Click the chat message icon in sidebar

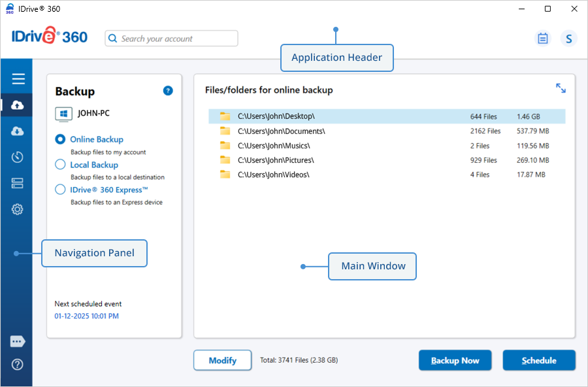[18, 341]
